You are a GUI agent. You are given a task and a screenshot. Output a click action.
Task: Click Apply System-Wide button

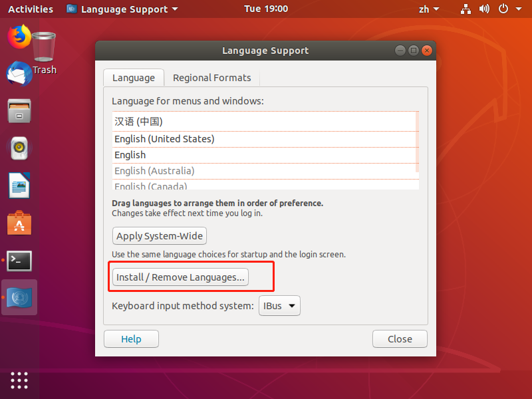click(160, 236)
